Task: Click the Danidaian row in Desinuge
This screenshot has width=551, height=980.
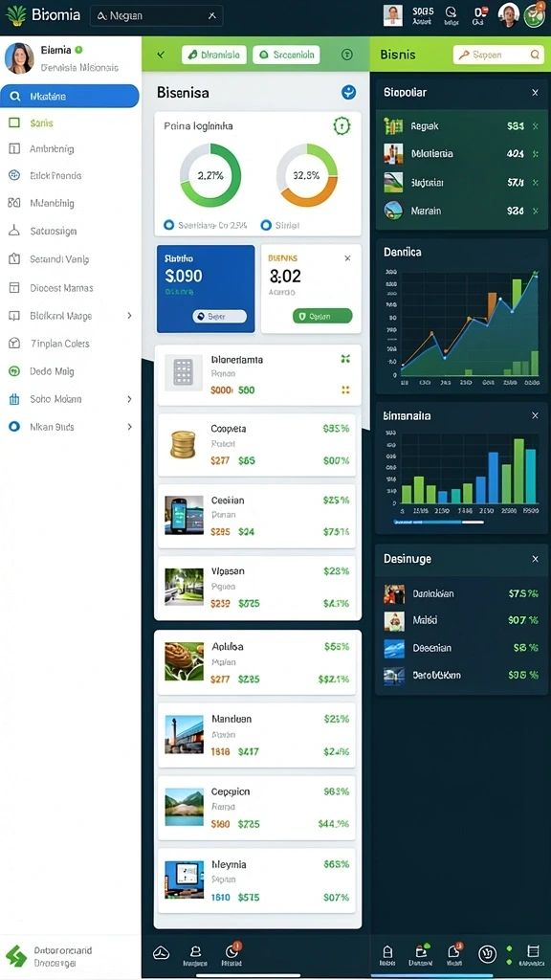Action: pos(462,593)
